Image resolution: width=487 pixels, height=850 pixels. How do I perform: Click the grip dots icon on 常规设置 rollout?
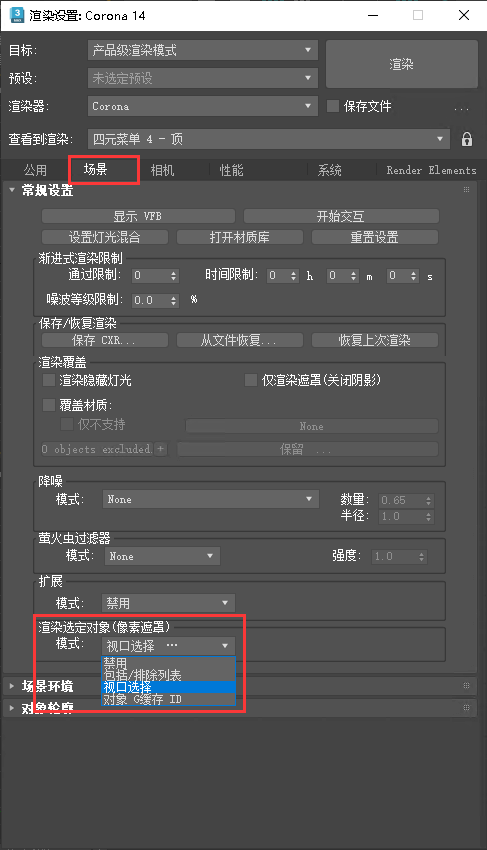click(466, 190)
